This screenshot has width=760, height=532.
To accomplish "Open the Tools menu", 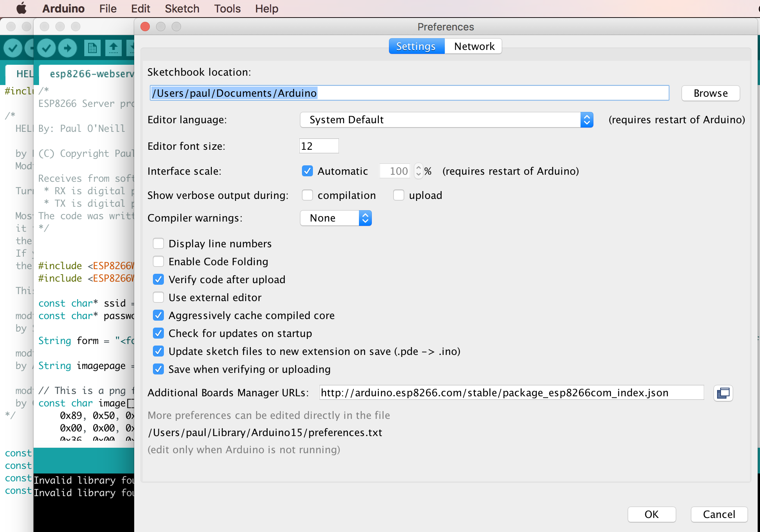I will (227, 9).
